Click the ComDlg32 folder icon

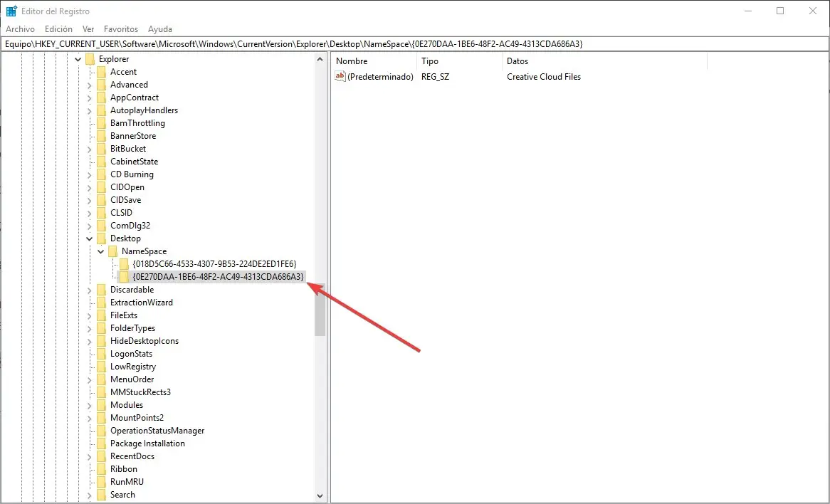click(102, 226)
